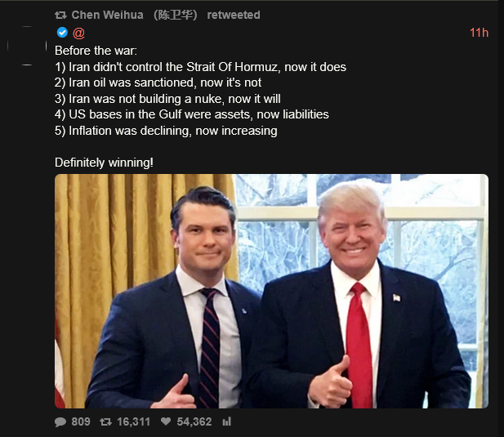Click the "Before the war:" line
The width and height of the screenshot is (504, 437).
tap(96, 51)
